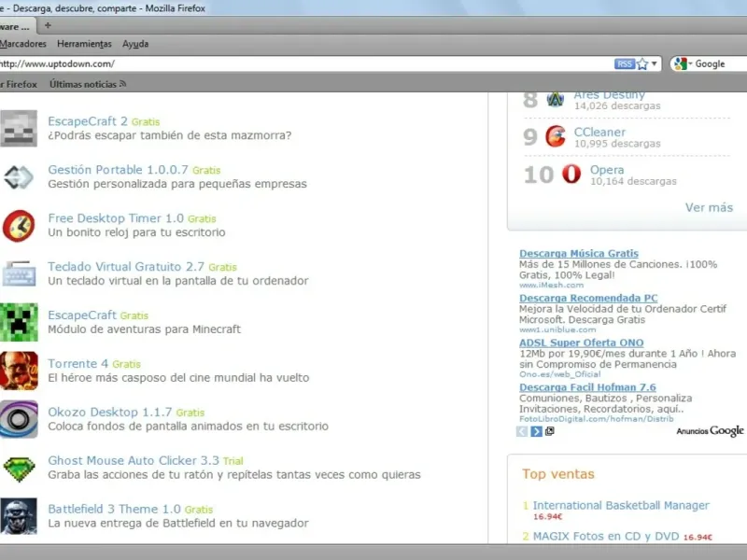Open the address bar history dropdown arrow
The width and height of the screenshot is (747, 560).
point(655,63)
